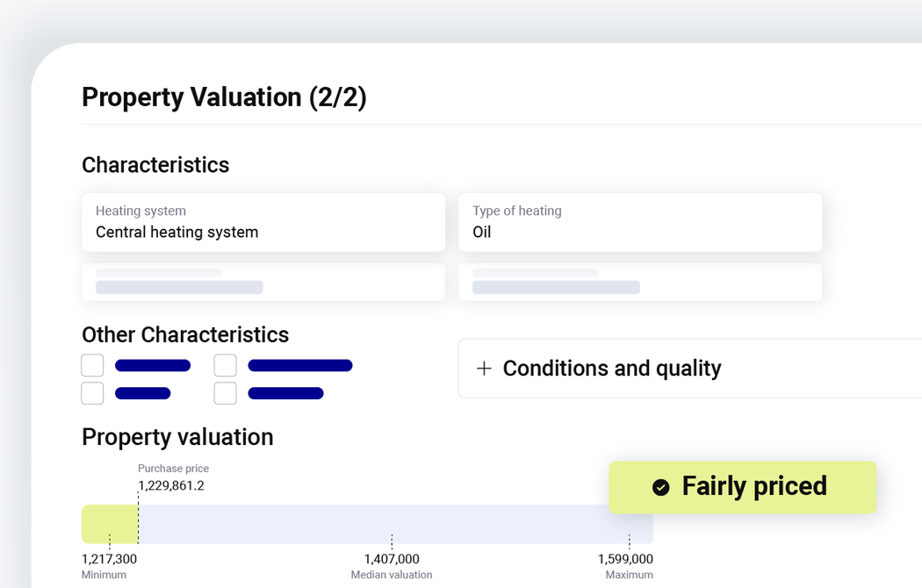Select the placeholder field below Type of heating
The image size is (922, 588).
pos(640,282)
